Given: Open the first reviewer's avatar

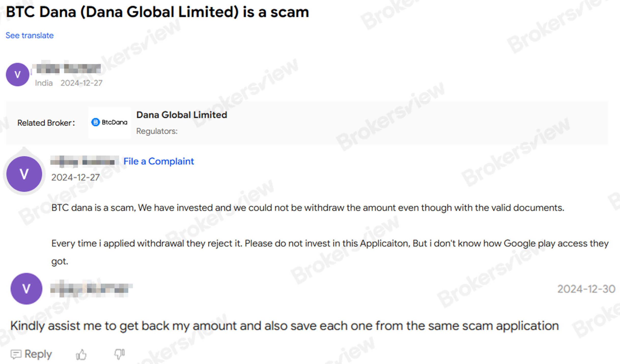Looking at the screenshot, I should [x=17, y=74].
